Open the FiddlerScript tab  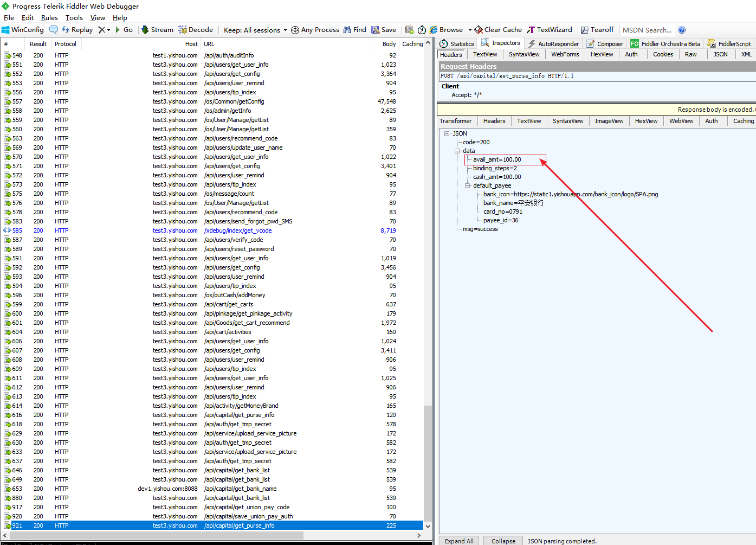[729, 43]
